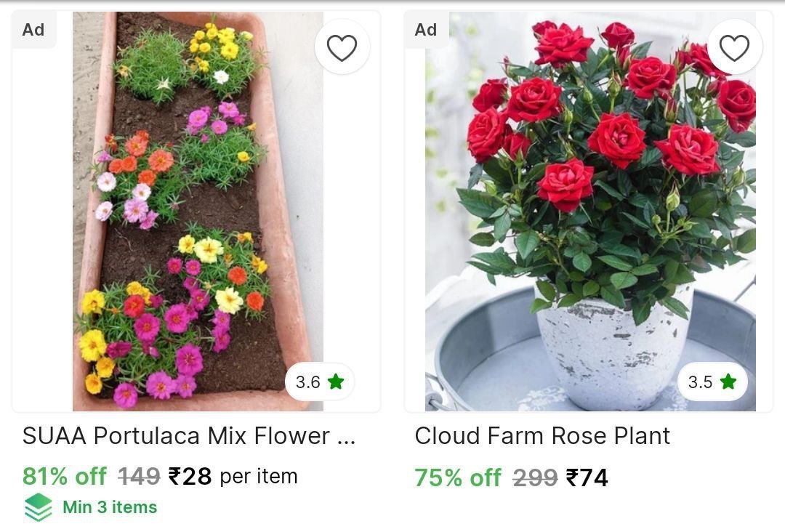Click the struck-through 299 original price

point(535,477)
